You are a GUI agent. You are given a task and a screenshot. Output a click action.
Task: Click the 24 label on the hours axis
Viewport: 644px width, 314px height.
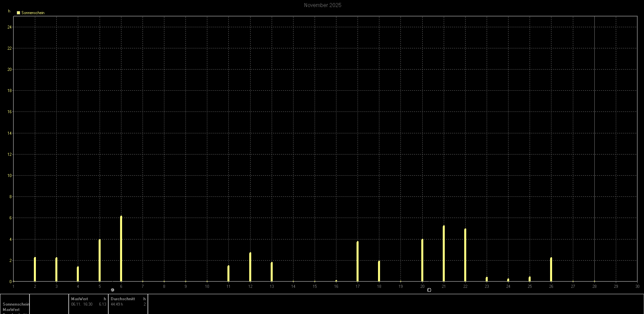(9, 27)
